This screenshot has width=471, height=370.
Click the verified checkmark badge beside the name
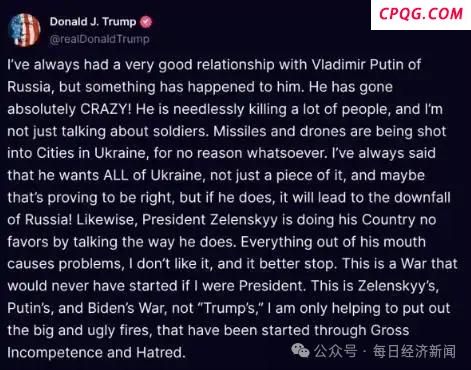pos(146,22)
